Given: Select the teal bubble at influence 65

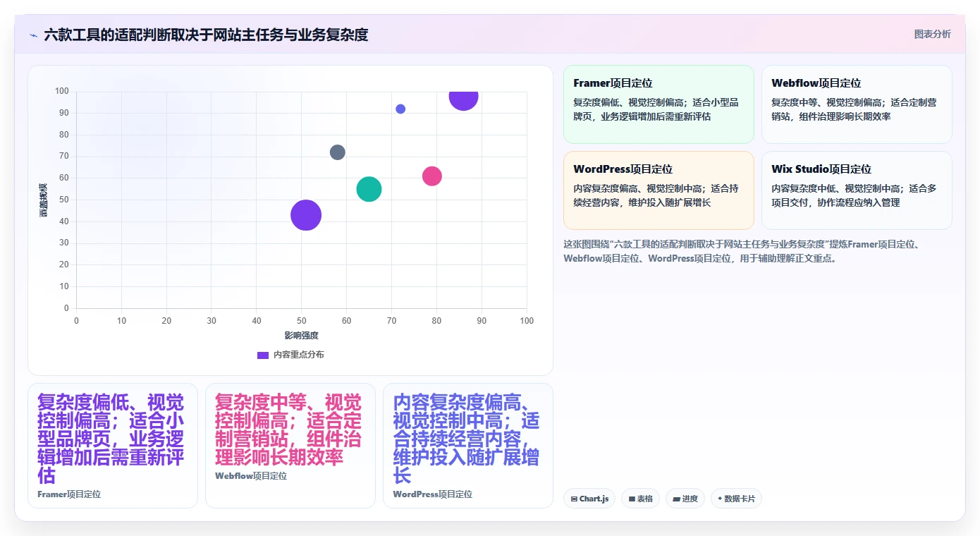Looking at the screenshot, I should (369, 189).
